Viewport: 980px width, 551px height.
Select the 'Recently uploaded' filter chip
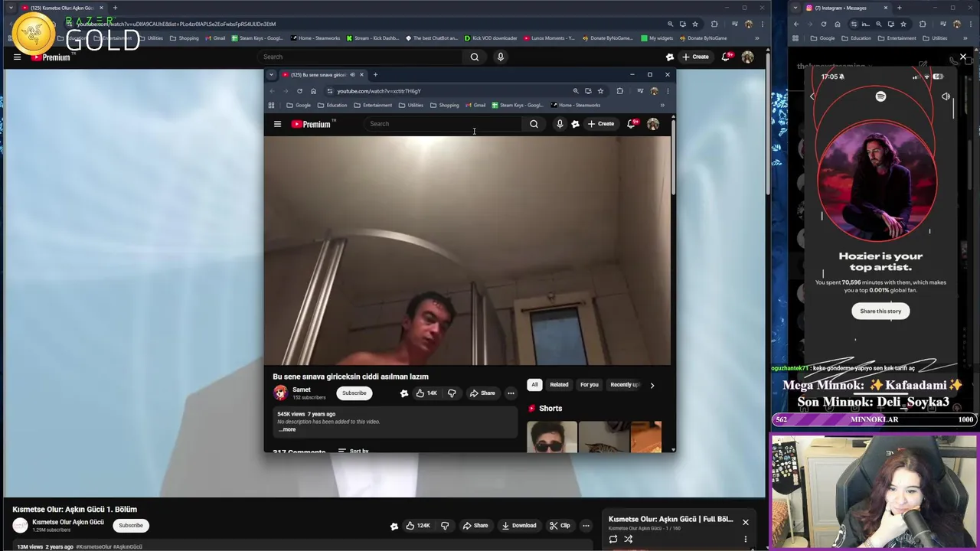pyautogui.click(x=625, y=385)
